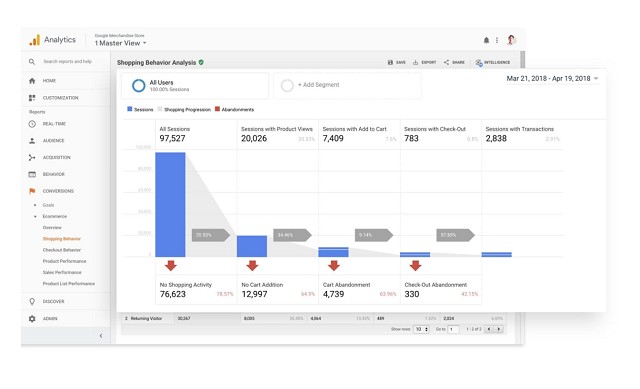640x389 pixels.
Task: Click the Share button
Action: (x=454, y=62)
